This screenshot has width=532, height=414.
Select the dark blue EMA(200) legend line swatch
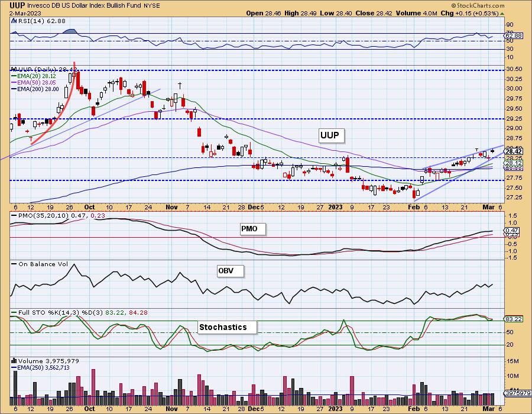(14, 89)
